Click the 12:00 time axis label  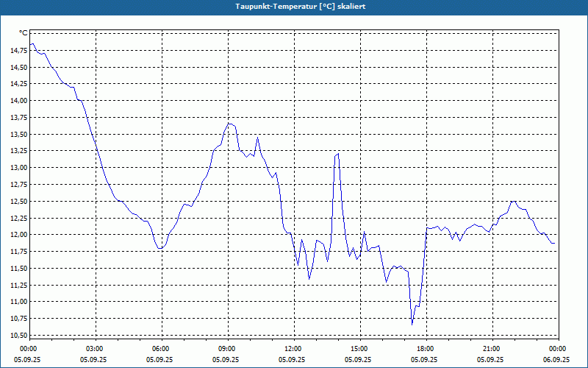[x=295, y=349]
